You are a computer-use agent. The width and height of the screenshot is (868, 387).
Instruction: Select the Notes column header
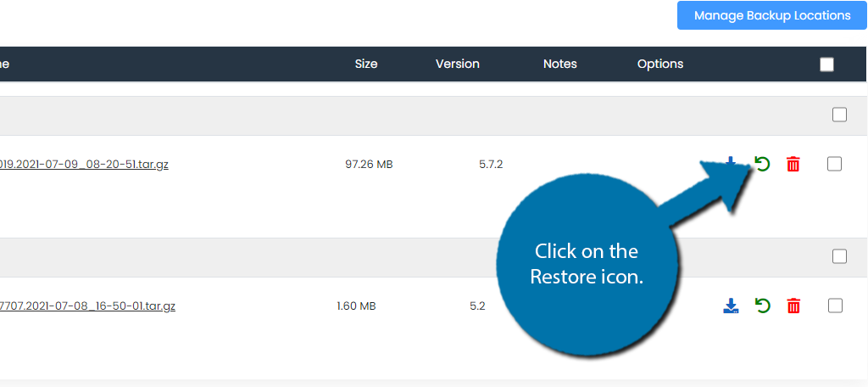[x=559, y=64]
